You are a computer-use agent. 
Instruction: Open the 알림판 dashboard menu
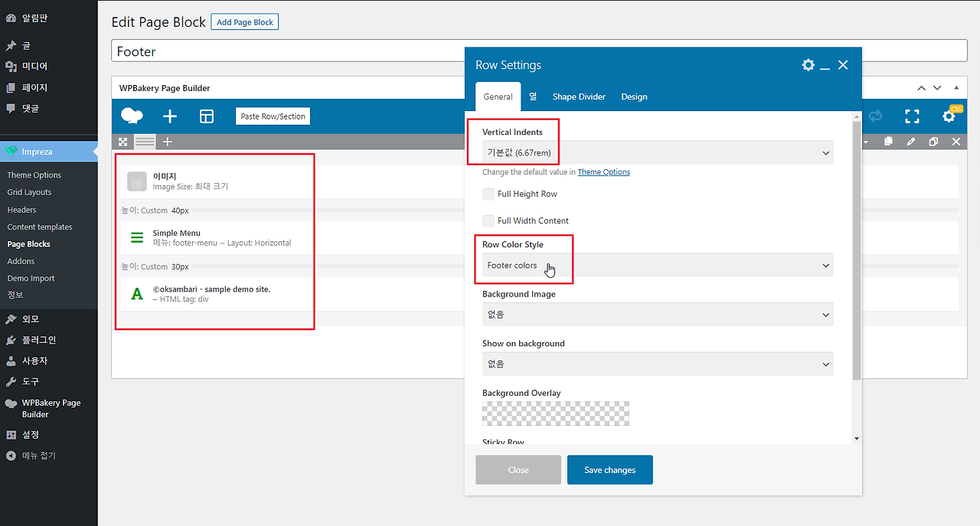click(49, 18)
